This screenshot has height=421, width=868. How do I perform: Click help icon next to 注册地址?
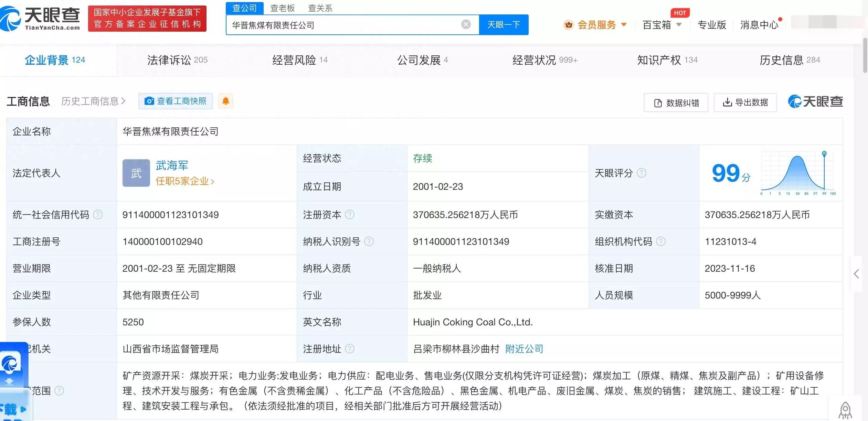(350, 349)
